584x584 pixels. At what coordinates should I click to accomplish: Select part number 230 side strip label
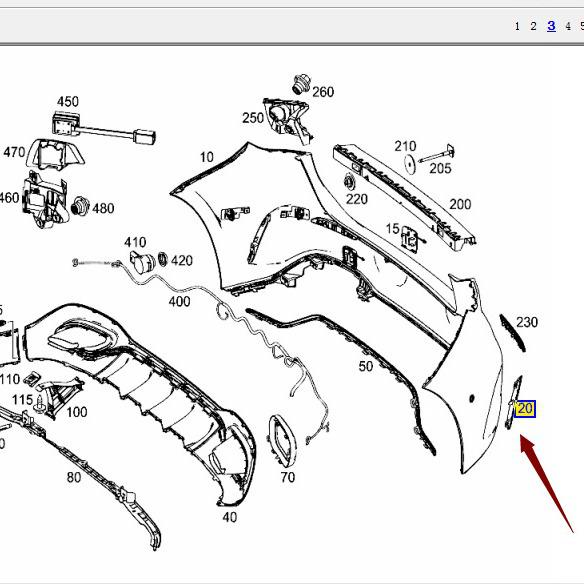pos(527,322)
